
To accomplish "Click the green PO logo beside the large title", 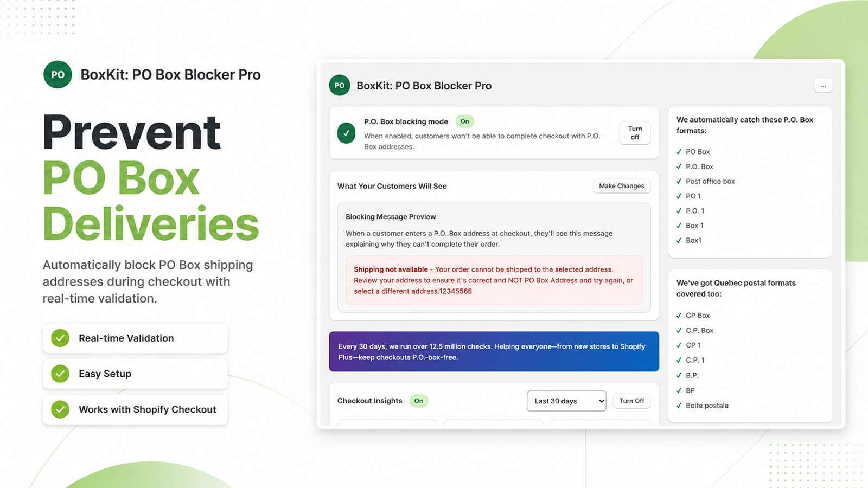I will pos(58,75).
